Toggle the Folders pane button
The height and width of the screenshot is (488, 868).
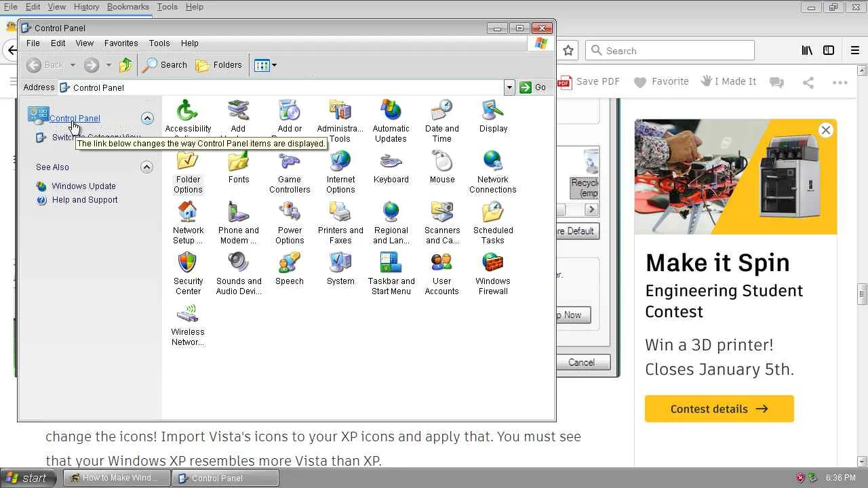pos(218,65)
